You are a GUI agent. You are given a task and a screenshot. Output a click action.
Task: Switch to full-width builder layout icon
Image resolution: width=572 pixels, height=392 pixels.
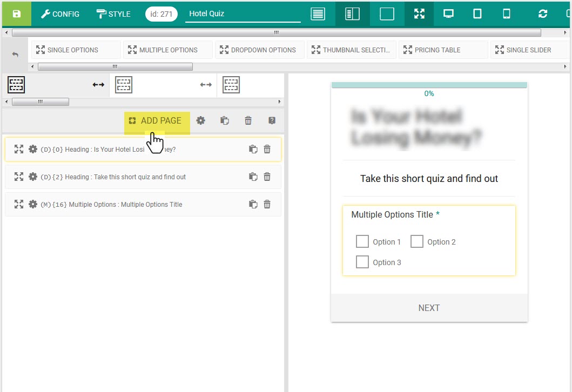tap(318, 14)
